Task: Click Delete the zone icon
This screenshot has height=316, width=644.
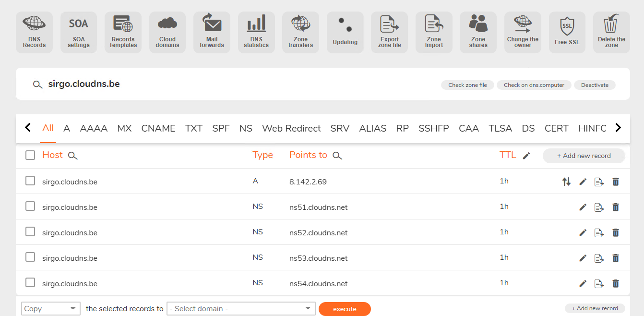Action: pos(611,32)
